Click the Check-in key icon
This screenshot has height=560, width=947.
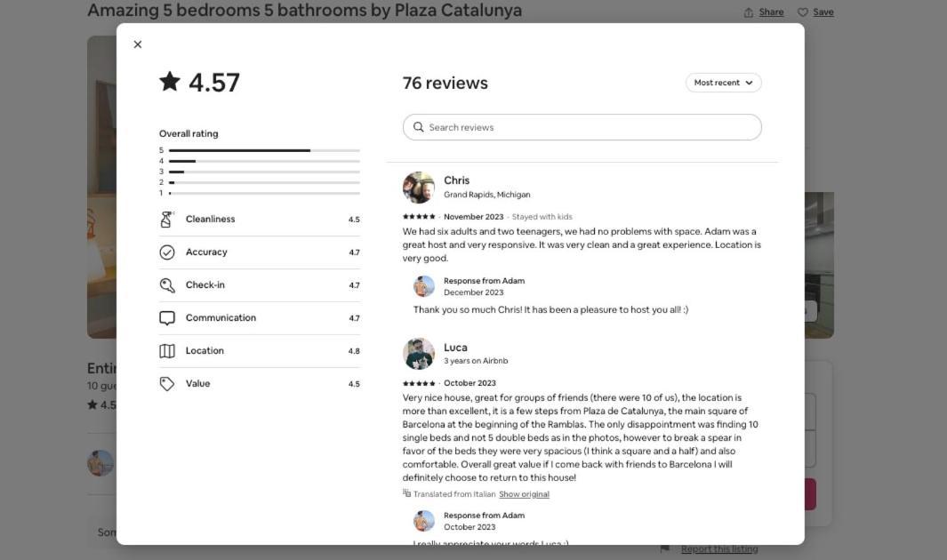tap(166, 284)
